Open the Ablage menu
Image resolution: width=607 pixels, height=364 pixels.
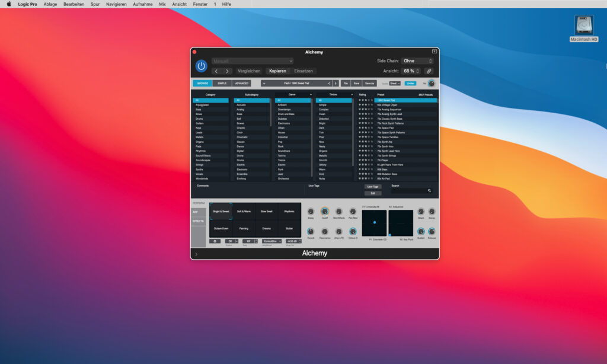tap(50, 4)
